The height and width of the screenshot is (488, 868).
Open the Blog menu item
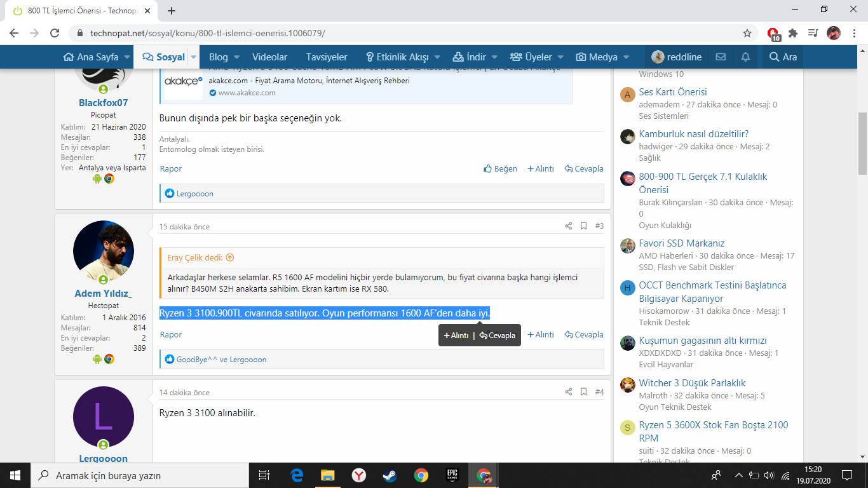(219, 57)
